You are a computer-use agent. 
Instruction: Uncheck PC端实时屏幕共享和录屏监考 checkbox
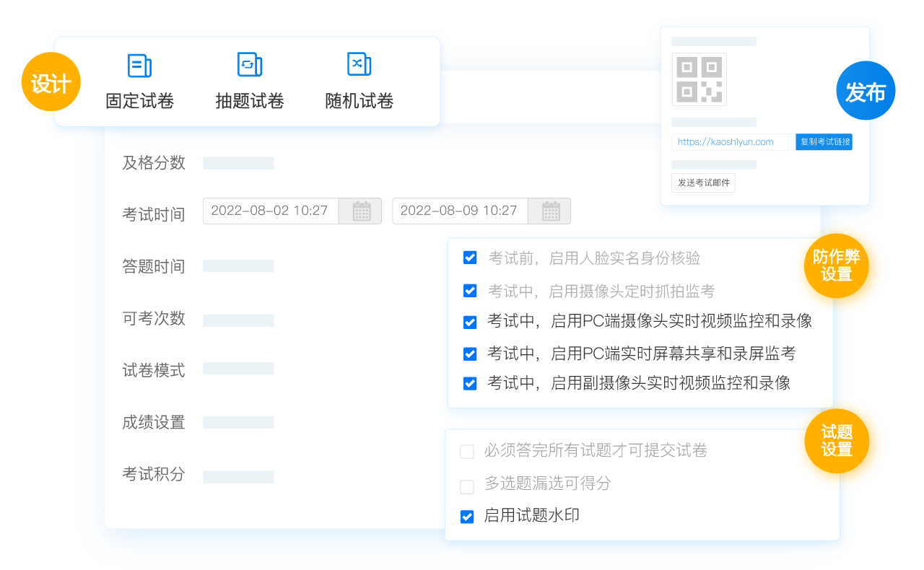470,354
